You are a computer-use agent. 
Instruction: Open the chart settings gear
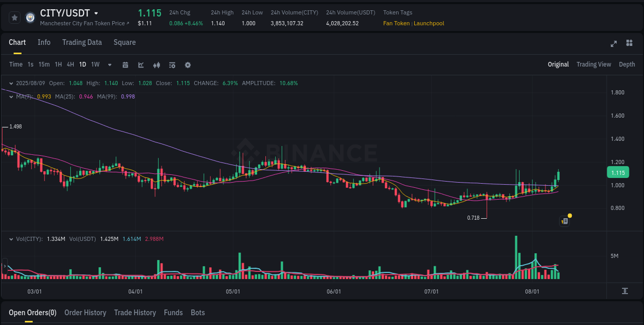187,64
